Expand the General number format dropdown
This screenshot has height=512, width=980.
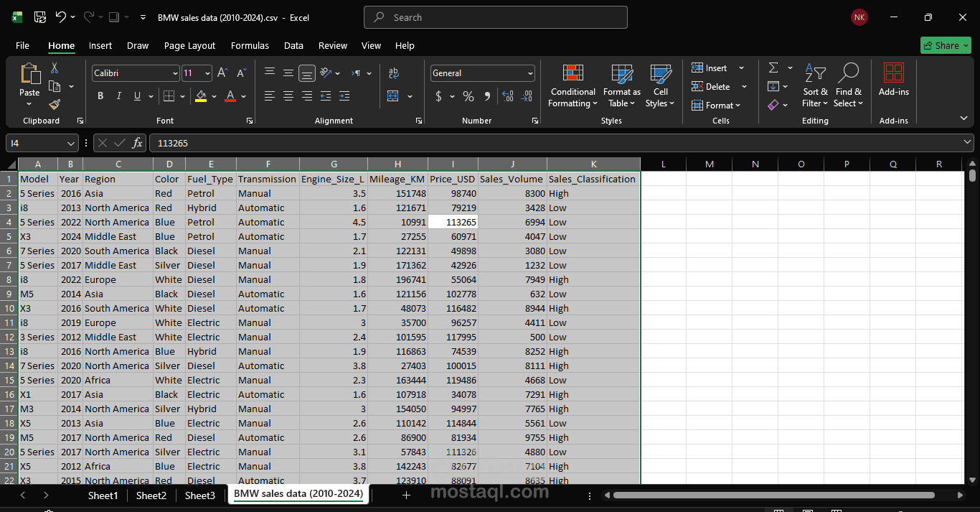click(530, 73)
